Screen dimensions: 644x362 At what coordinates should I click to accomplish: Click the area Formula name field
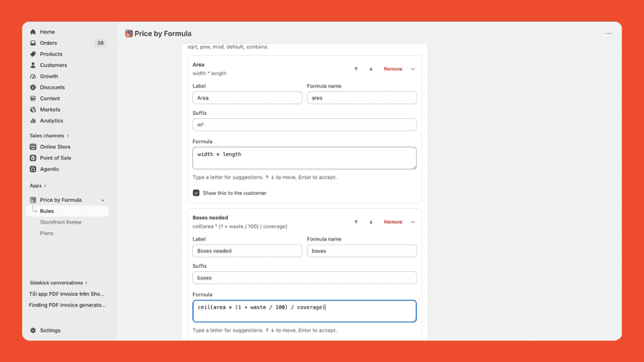[362, 98]
